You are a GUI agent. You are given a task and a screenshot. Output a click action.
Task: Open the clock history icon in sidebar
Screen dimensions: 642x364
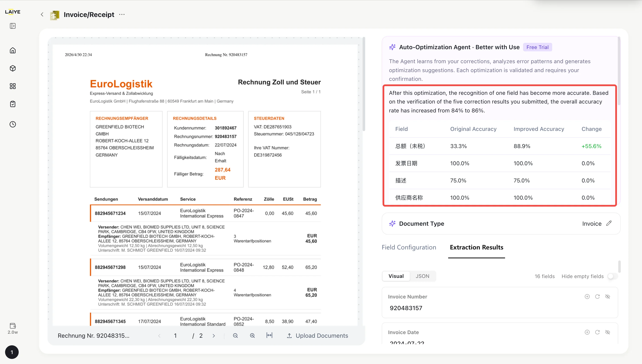13,124
